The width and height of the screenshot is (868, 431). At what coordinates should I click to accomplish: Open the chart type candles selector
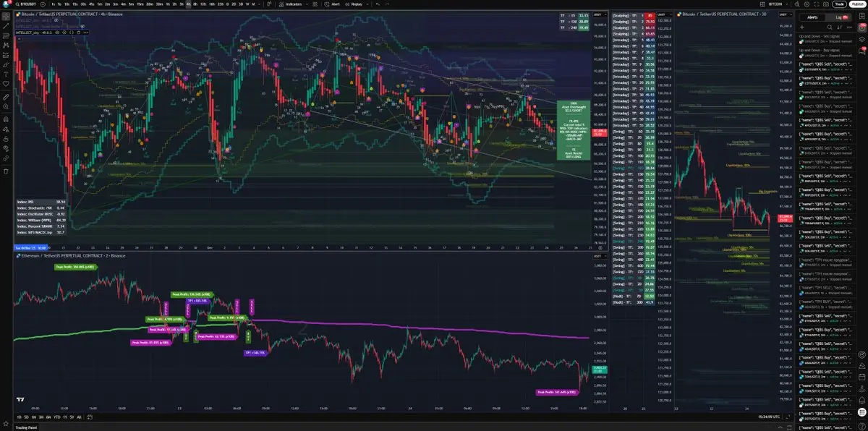(269, 4)
